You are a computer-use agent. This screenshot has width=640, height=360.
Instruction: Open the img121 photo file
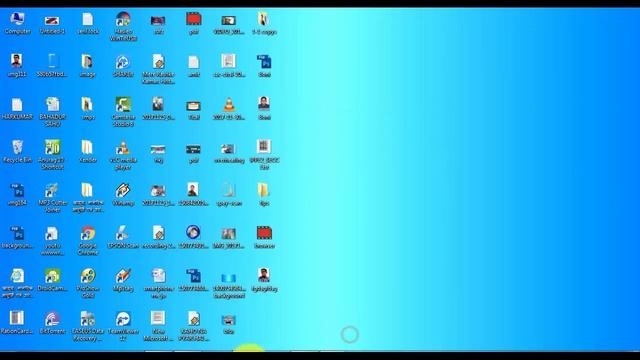[17, 66]
